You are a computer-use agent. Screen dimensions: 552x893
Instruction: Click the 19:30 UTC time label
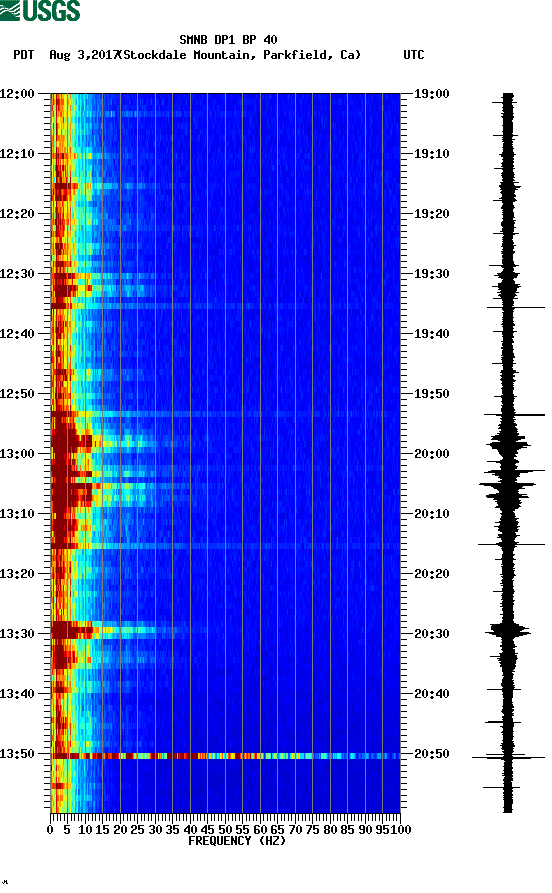(x=431, y=273)
